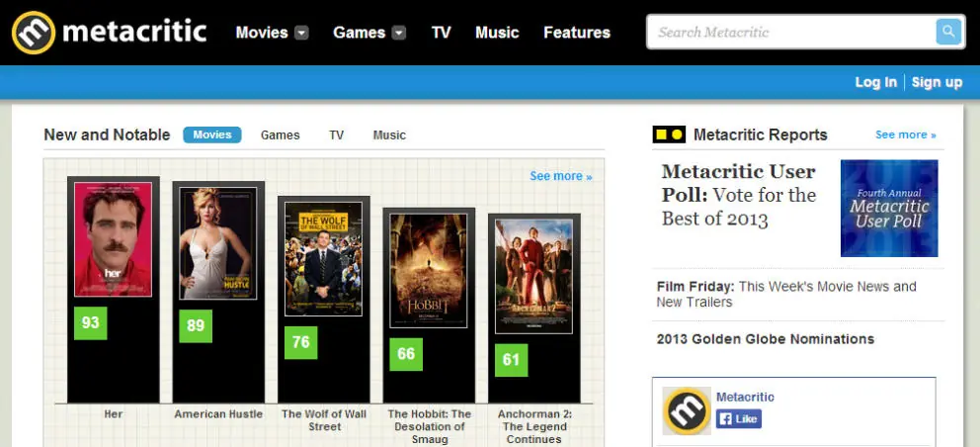Switch to Music tab in New and Notable
The width and height of the screenshot is (980, 447).
point(389,135)
